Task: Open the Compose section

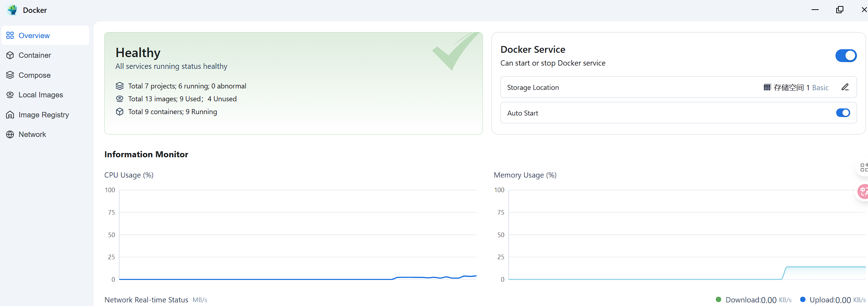Action: [x=35, y=75]
